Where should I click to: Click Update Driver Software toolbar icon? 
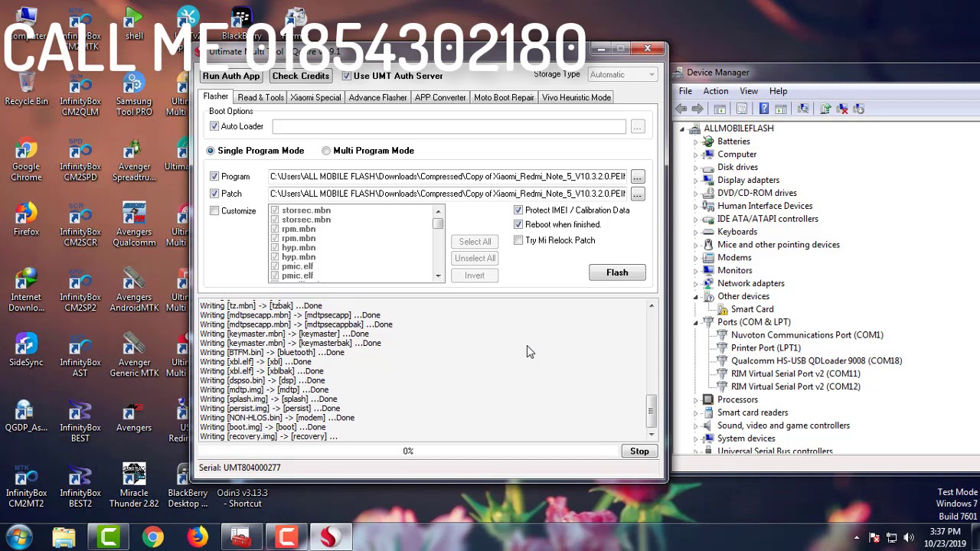click(825, 109)
